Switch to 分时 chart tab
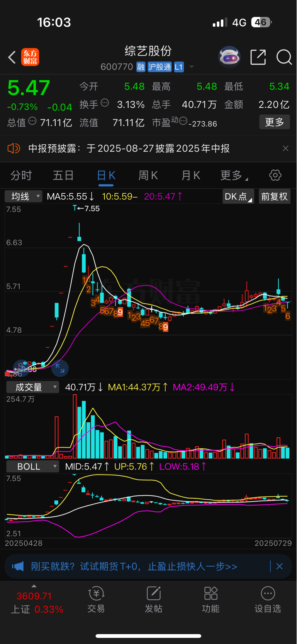 [x=21, y=176]
